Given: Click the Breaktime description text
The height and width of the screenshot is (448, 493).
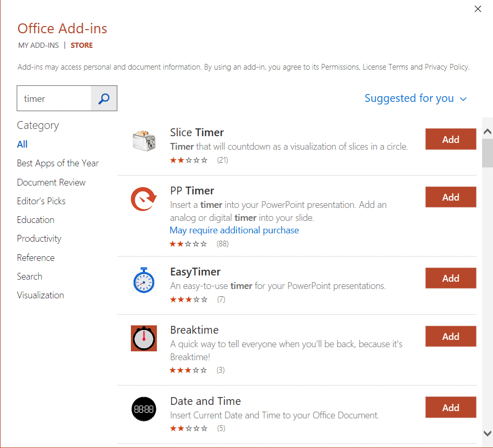Looking at the screenshot, I should 286,350.
